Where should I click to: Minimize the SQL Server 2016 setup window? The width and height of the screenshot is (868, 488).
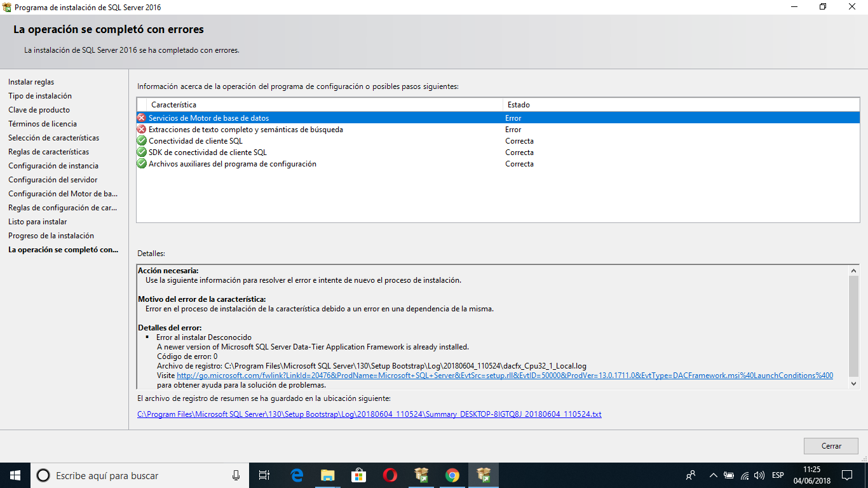[x=794, y=7]
